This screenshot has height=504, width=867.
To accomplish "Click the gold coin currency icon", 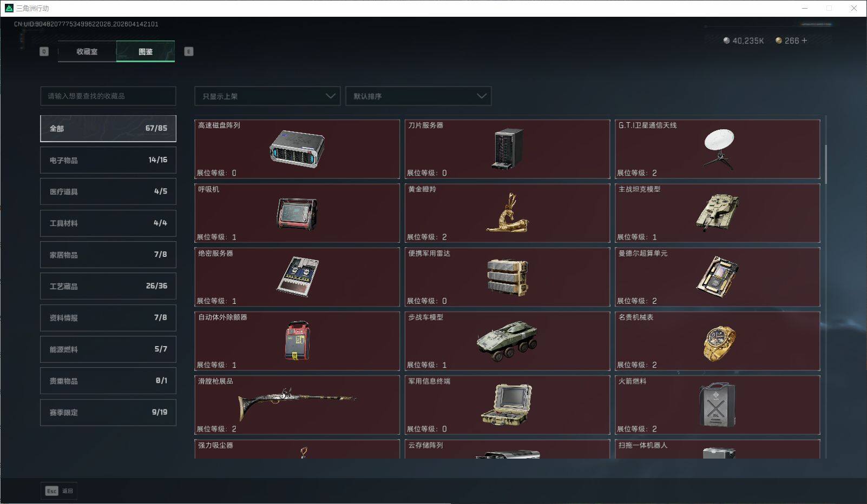I will [x=778, y=40].
